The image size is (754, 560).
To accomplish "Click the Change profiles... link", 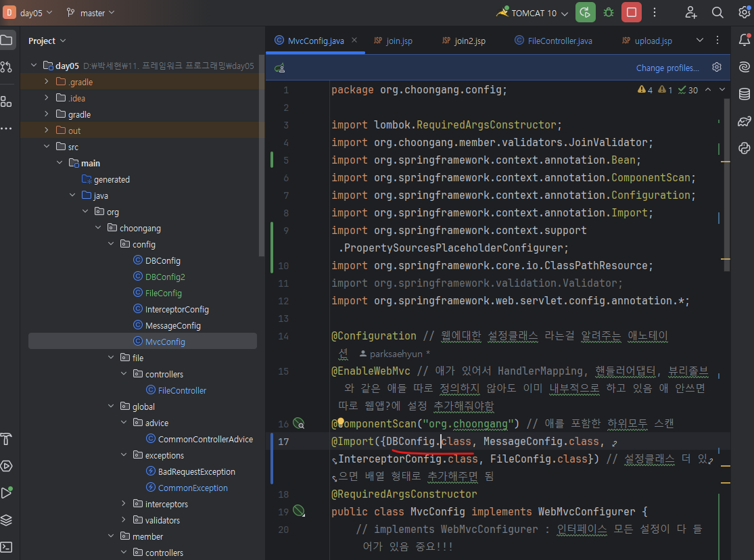I will (x=667, y=68).
